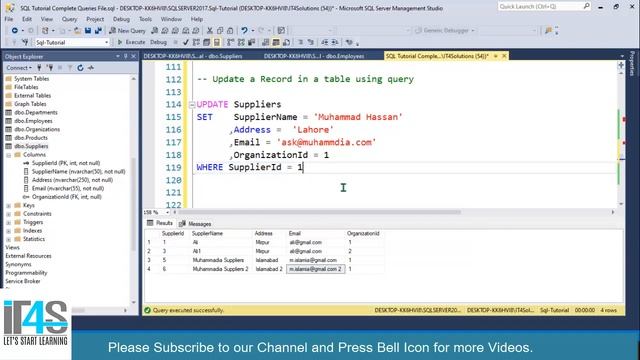This screenshot has height=360, width=640.
Task: Click the Database Engine Query icon
Action: tap(154, 31)
